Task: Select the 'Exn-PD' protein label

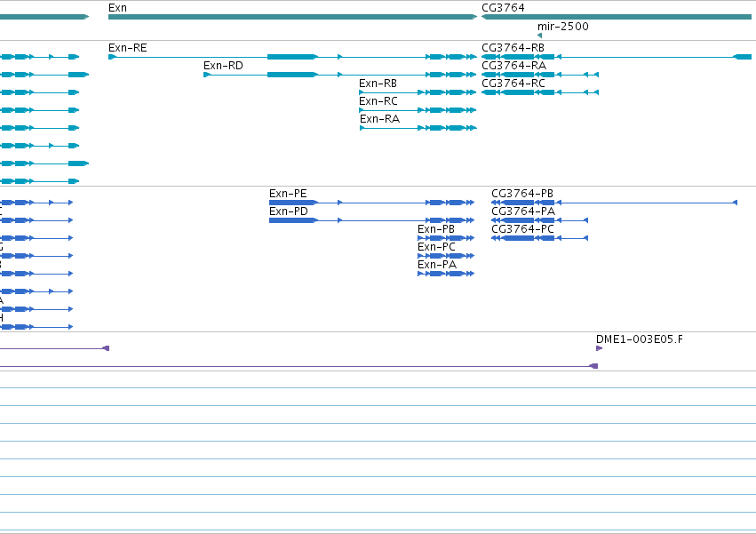Action: pos(289,211)
